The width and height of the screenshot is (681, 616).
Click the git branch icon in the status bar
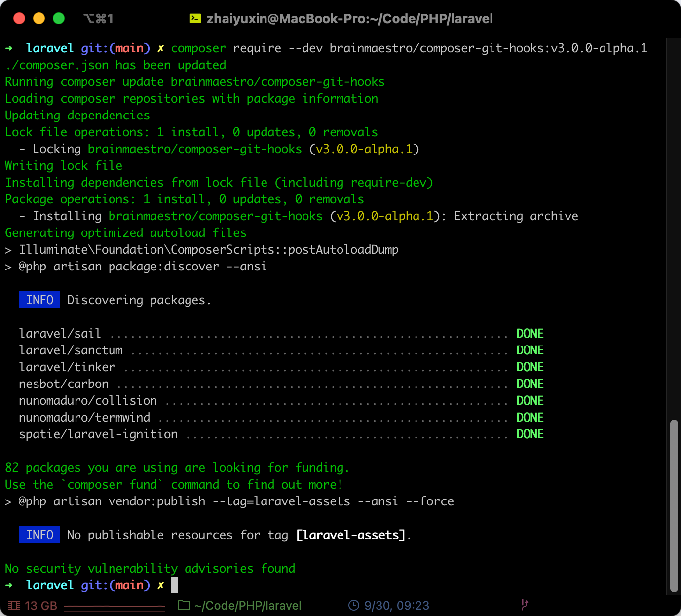525,605
